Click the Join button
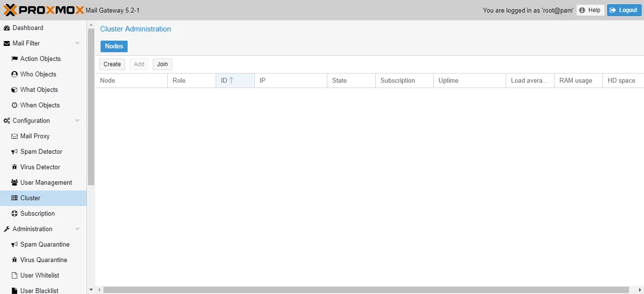Image resolution: width=644 pixels, height=294 pixels. [162, 64]
